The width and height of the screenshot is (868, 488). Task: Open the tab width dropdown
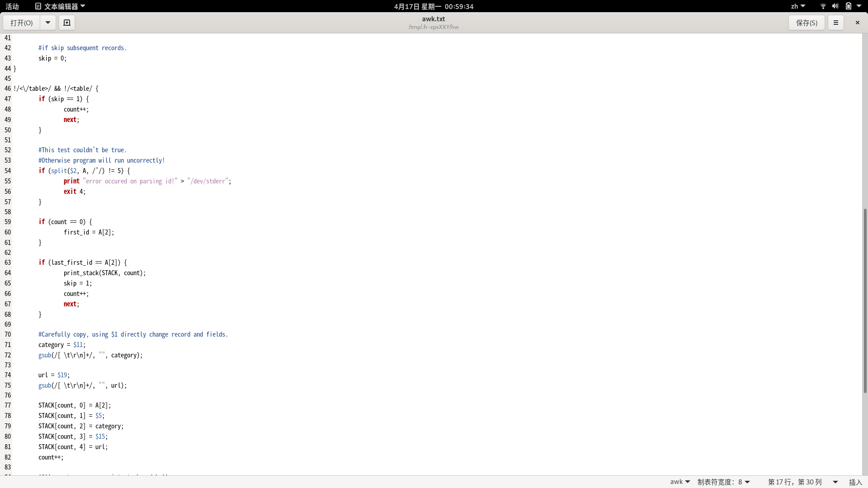point(723,482)
